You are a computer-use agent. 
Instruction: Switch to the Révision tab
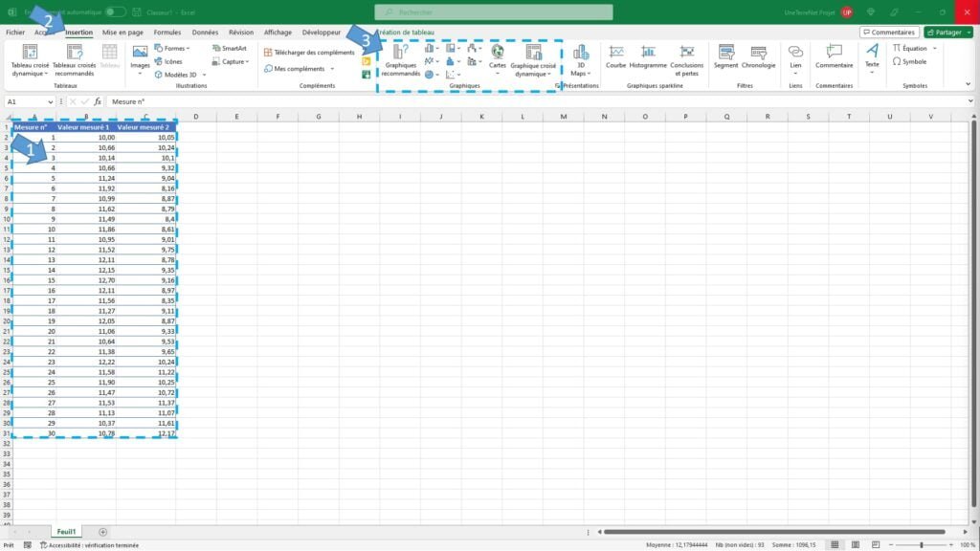(241, 32)
